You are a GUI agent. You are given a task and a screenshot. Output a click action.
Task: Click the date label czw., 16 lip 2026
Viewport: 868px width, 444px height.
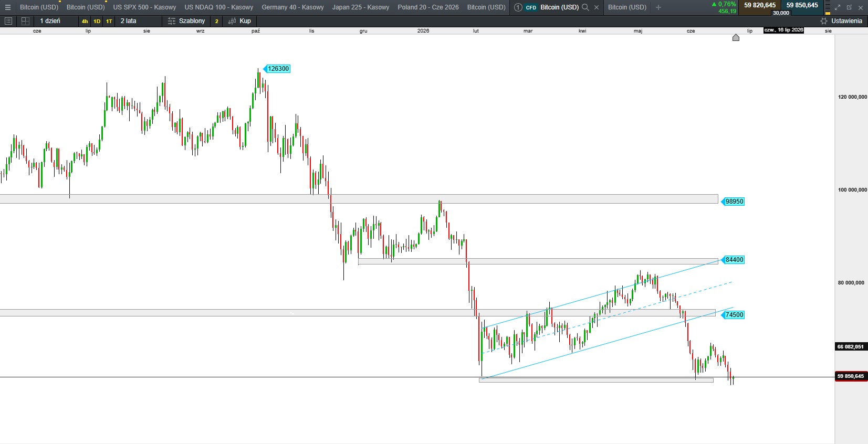(783, 30)
